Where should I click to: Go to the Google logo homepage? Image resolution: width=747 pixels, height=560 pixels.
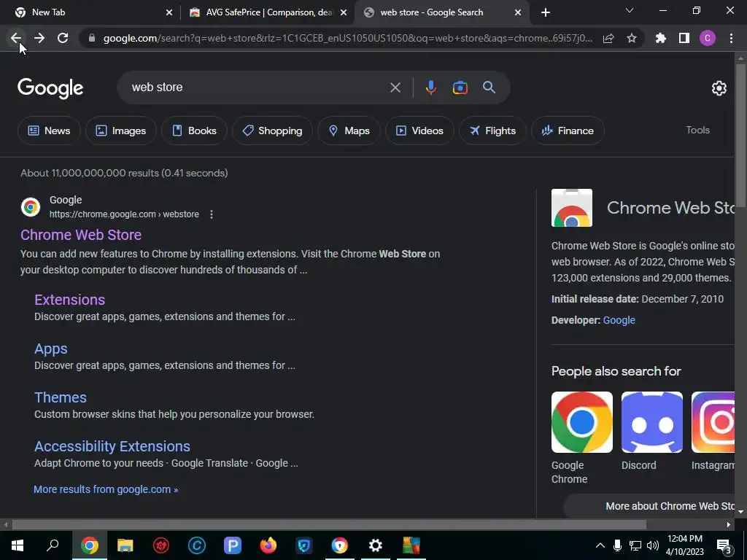(x=50, y=88)
